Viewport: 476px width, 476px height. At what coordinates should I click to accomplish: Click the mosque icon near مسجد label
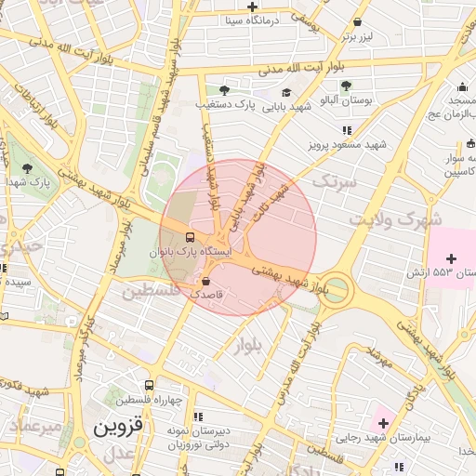click(x=462, y=87)
